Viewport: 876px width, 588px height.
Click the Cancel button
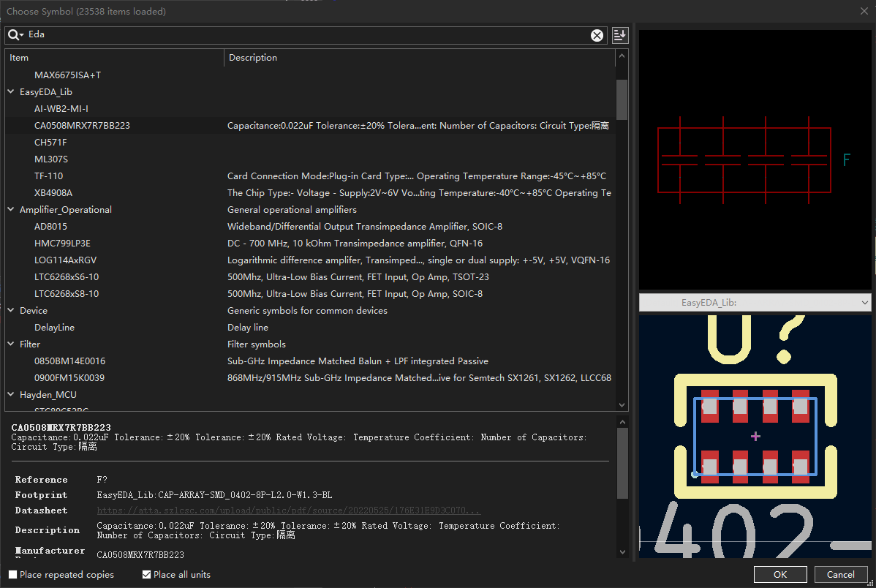(x=840, y=575)
